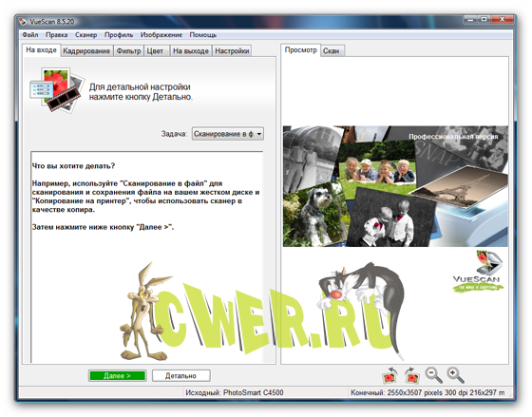Open the Профиль menu
Image resolution: width=532 pixels, height=417 pixels.
click(119, 34)
